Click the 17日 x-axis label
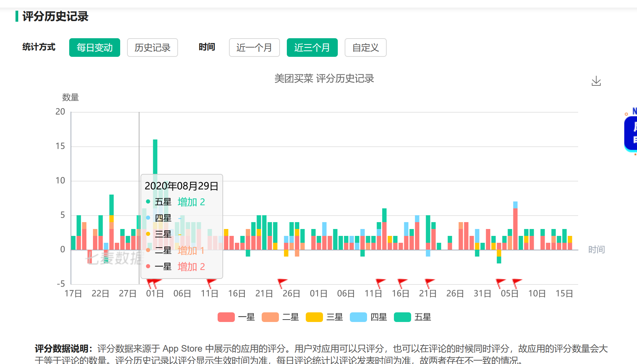The height and width of the screenshot is (364, 637). [x=73, y=293]
